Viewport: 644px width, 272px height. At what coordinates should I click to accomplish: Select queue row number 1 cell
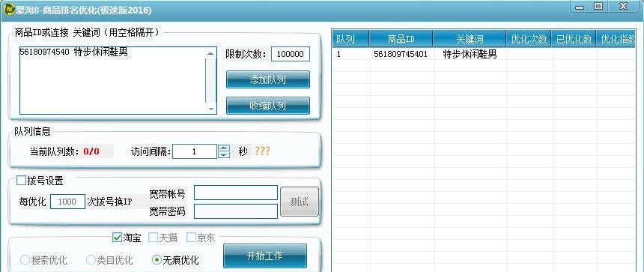pyautogui.click(x=350, y=54)
